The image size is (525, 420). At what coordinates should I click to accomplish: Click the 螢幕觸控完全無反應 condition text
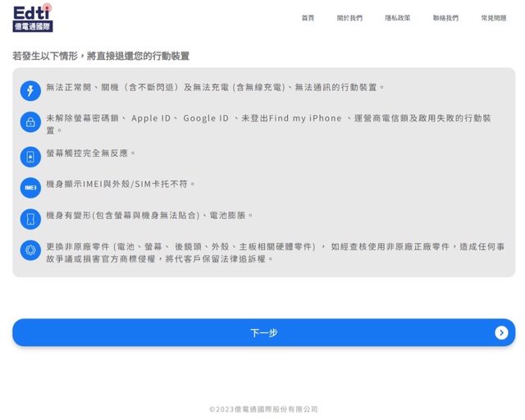tap(91, 153)
